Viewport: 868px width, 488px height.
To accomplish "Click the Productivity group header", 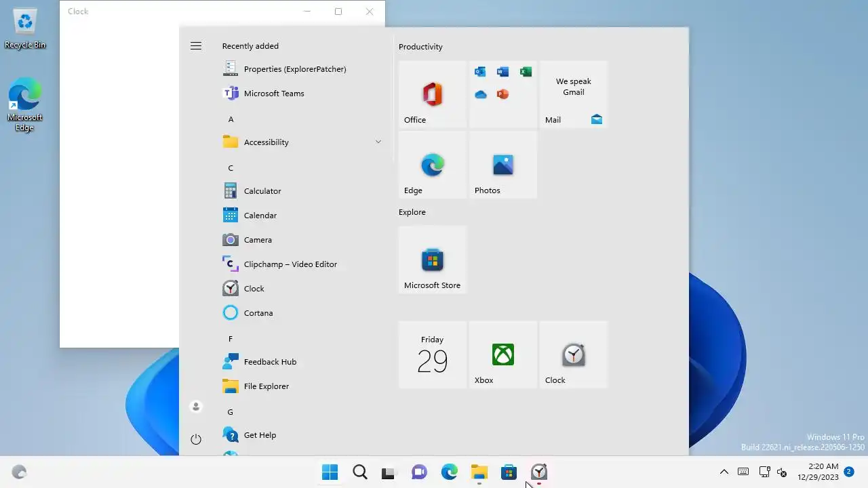I will pyautogui.click(x=420, y=47).
